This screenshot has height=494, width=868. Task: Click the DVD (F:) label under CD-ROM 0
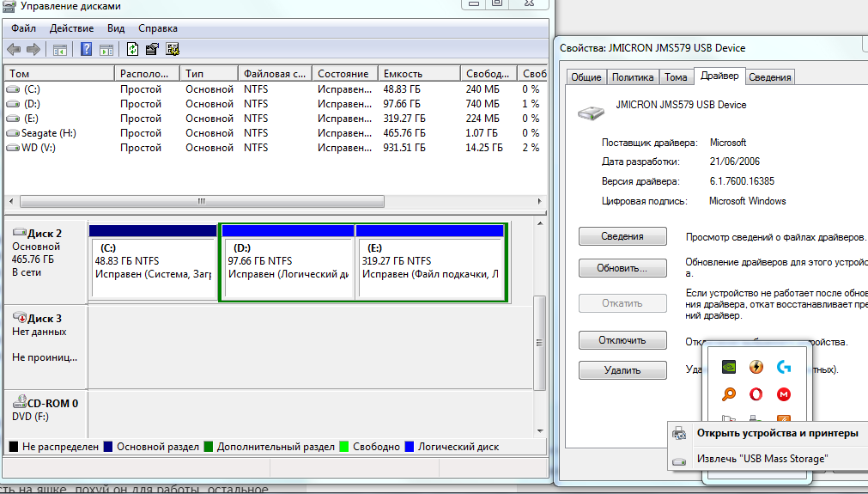pyautogui.click(x=30, y=417)
